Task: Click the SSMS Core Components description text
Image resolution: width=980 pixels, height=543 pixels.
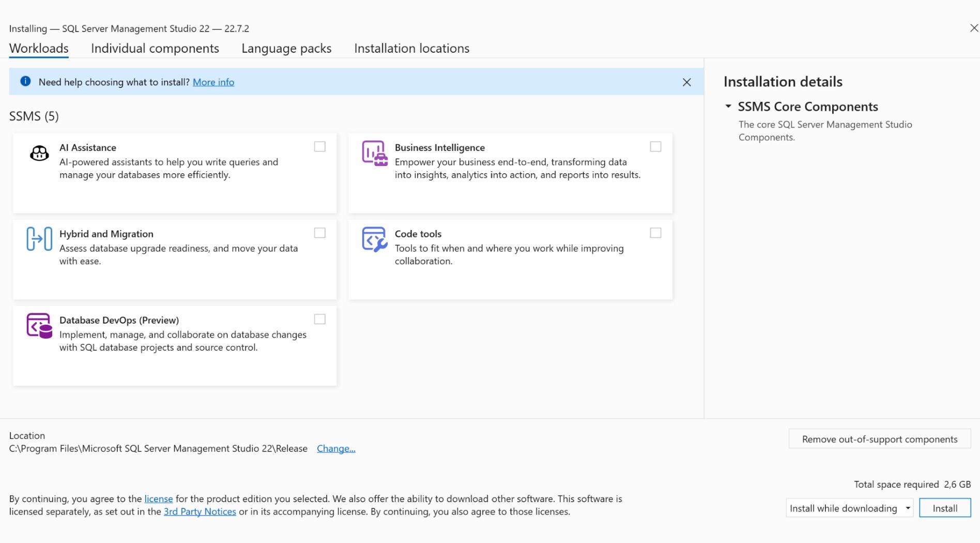Action: (825, 131)
